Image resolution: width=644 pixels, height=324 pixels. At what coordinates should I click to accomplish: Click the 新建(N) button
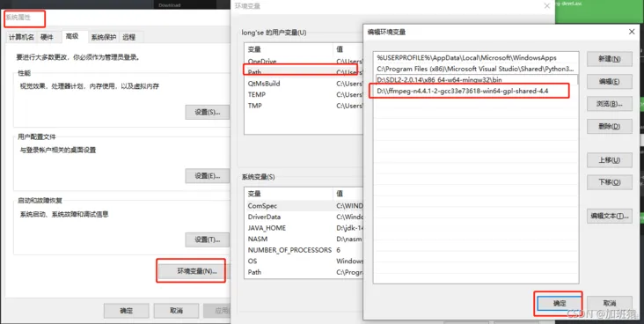(x=609, y=59)
